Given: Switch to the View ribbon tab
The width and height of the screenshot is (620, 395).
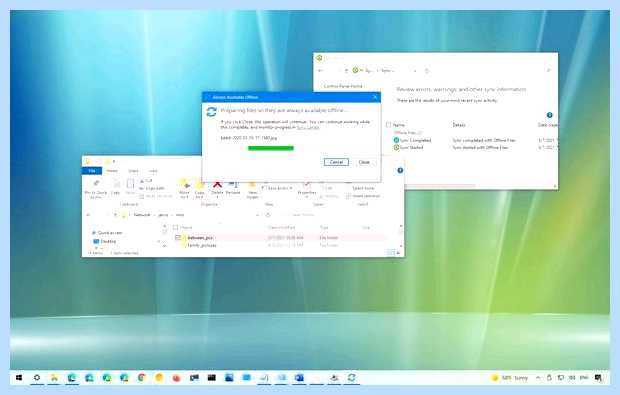Looking at the screenshot, I should pyautogui.click(x=153, y=171).
